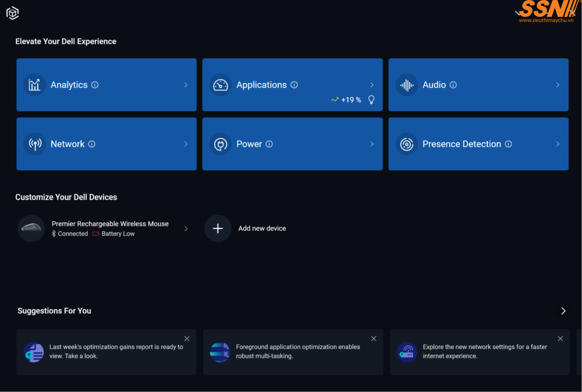Open Premier Rechargeable Wireless Mouse chevron

(186, 229)
